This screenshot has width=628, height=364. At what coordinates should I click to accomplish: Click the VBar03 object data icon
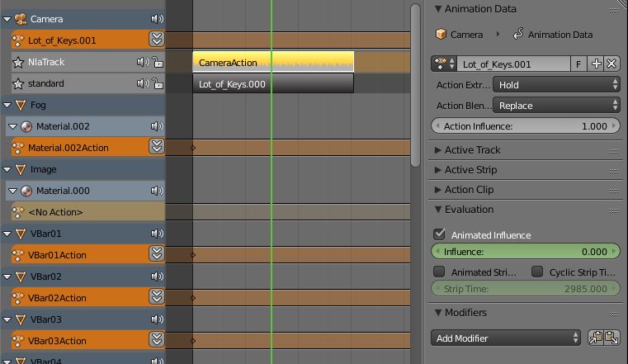(x=21, y=319)
